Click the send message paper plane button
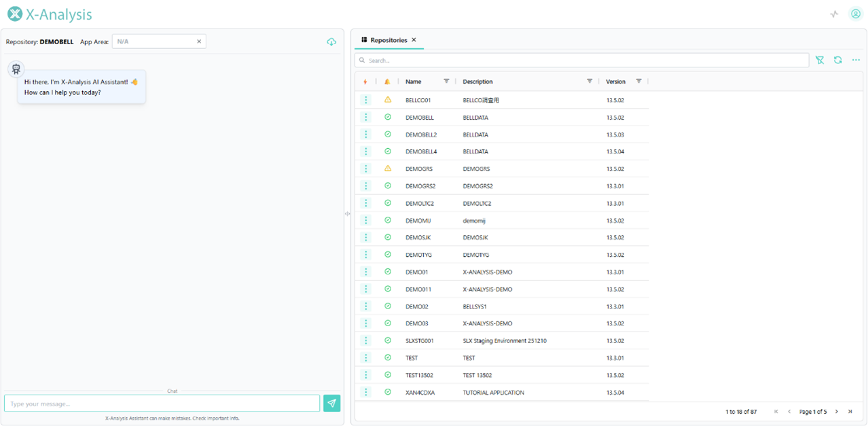868x426 pixels. (x=331, y=403)
